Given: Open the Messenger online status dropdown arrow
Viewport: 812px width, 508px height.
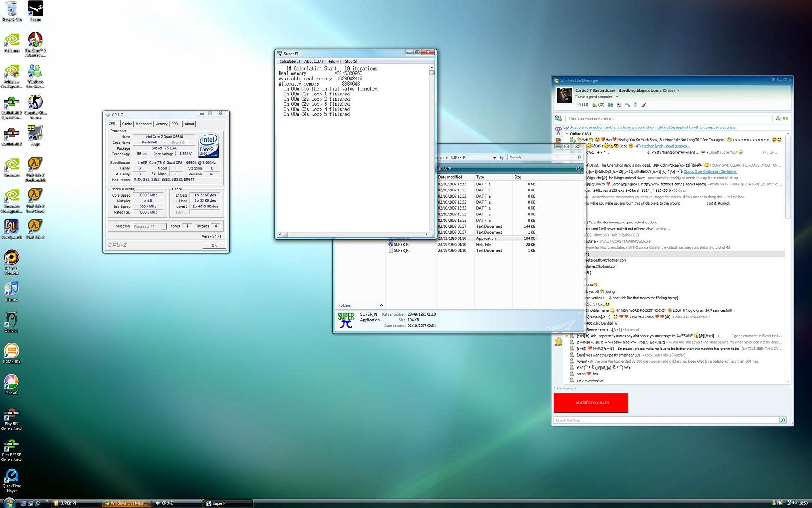Looking at the screenshot, I should coord(678,90).
